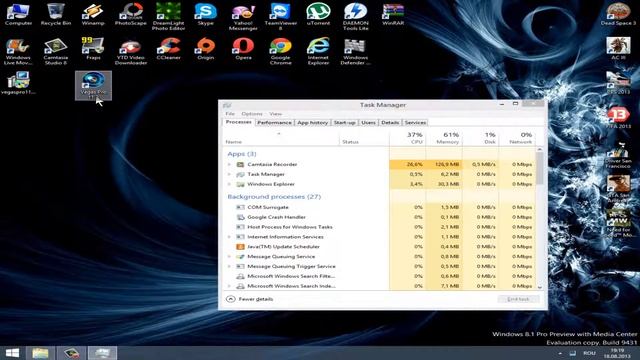This screenshot has width=640, height=360.
Task: Open File Explorer from the taskbar
Action: pos(40,353)
